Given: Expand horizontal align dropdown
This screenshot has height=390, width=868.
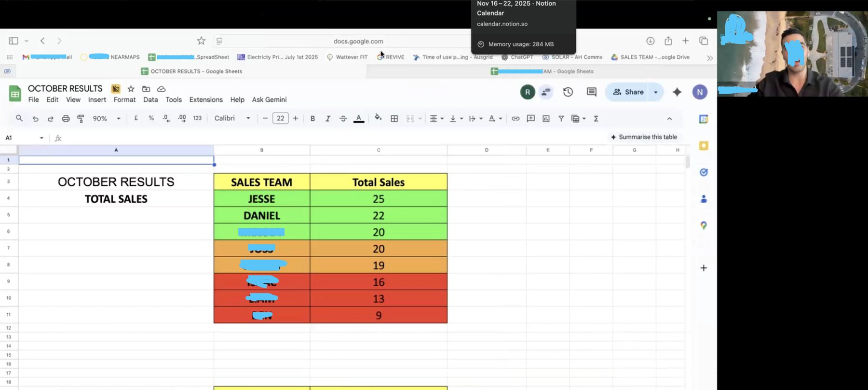Looking at the screenshot, I should (442, 119).
